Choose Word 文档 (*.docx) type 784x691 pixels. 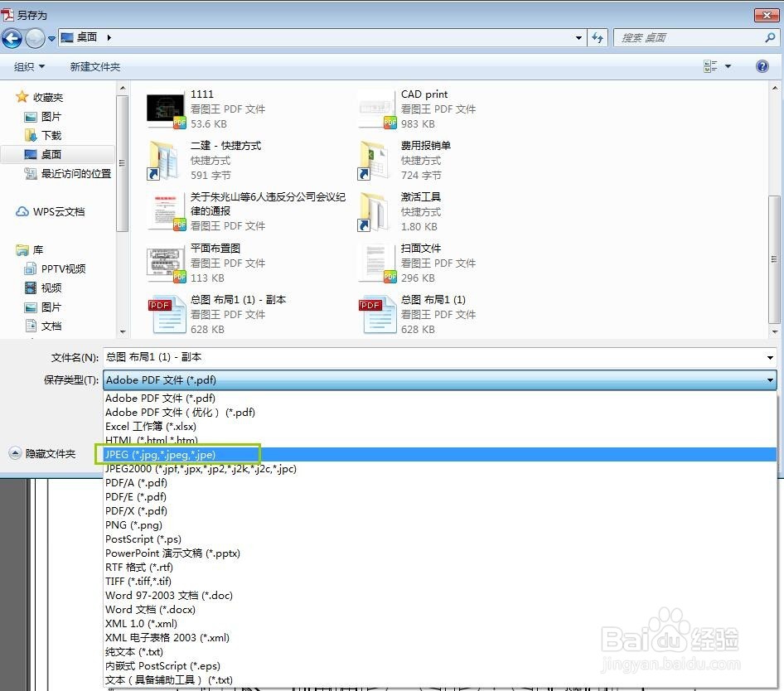(x=440, y=610)
